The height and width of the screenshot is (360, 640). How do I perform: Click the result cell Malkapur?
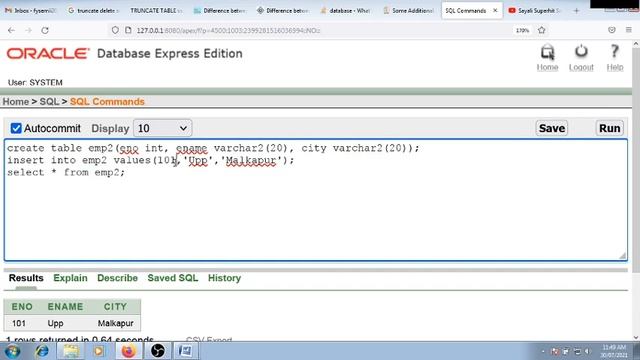tap(116, 323)
